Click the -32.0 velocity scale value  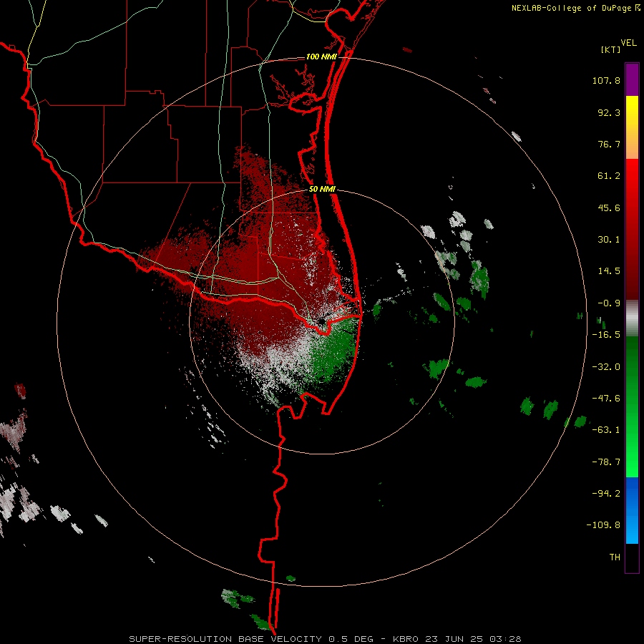click(x=606, y=367)
